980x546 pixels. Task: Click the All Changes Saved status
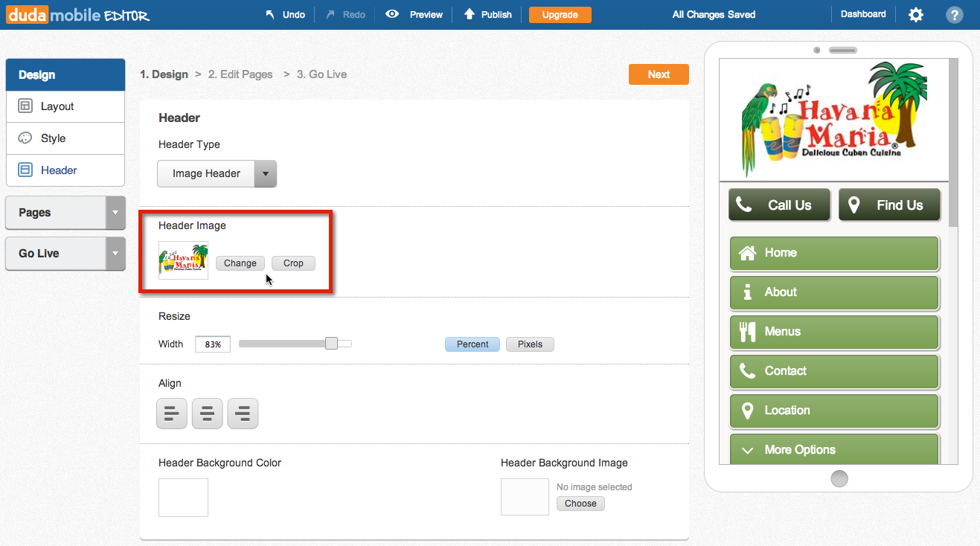[x=714, y=14]
